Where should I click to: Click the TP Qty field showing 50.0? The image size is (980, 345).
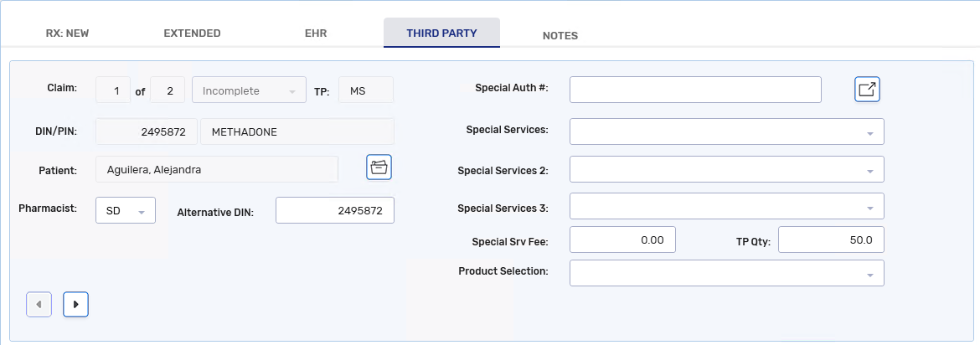tap(830, 239)
